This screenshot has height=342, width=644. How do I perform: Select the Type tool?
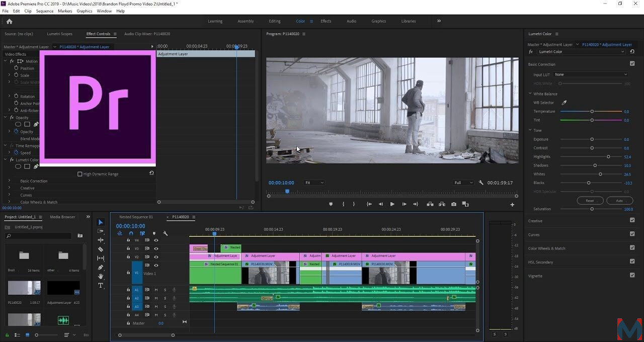tap(101, 286)
